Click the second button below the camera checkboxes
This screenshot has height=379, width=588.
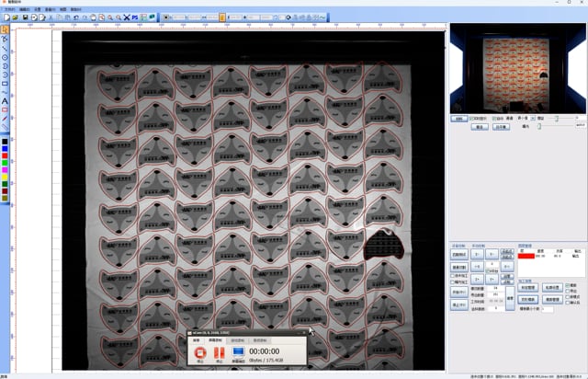pos(501,127)
